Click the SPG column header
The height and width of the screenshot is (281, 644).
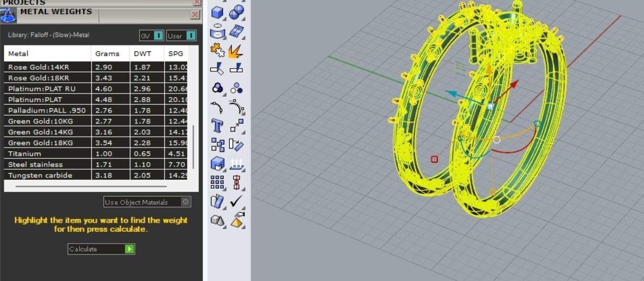click(x=176, y=53)
